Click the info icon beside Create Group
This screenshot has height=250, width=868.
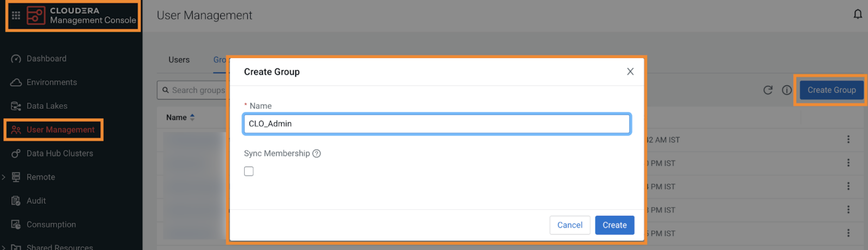click(787, 90)
